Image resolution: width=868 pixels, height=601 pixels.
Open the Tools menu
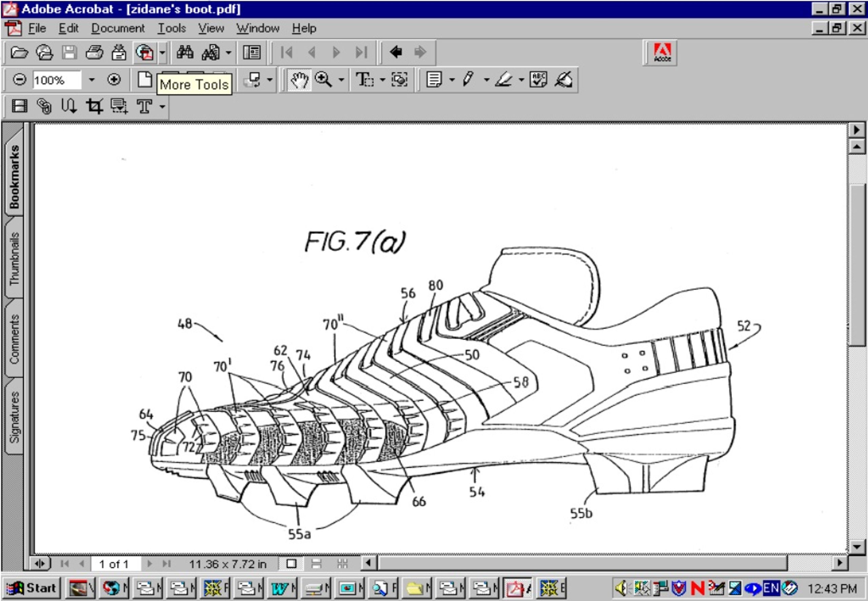click(172, 28)
